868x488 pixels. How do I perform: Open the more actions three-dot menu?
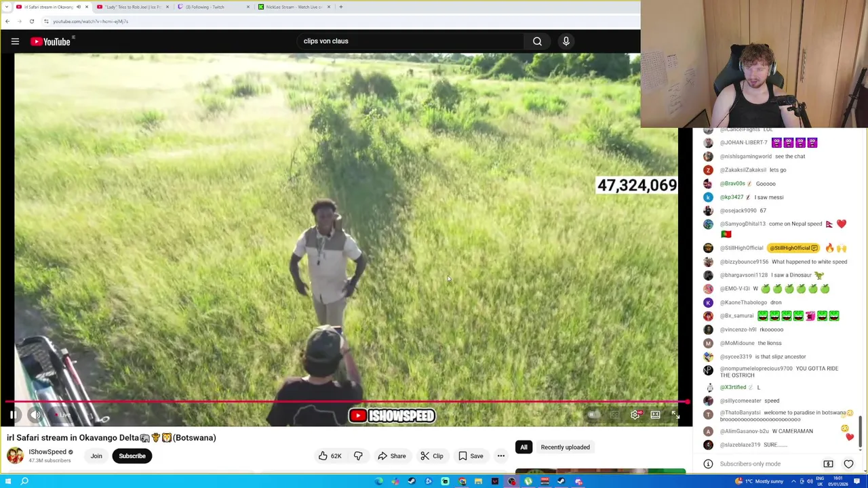pyautogui.click(x=501, y=456)
